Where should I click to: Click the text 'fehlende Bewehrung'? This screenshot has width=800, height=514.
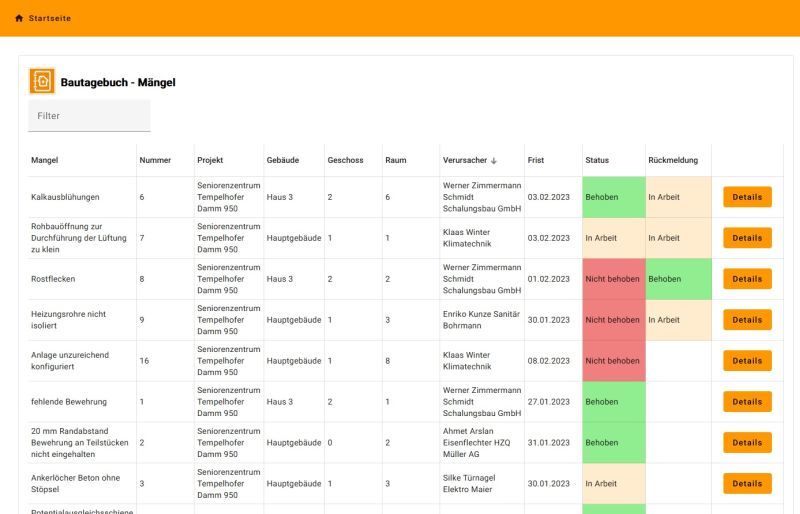pos(69,402)
